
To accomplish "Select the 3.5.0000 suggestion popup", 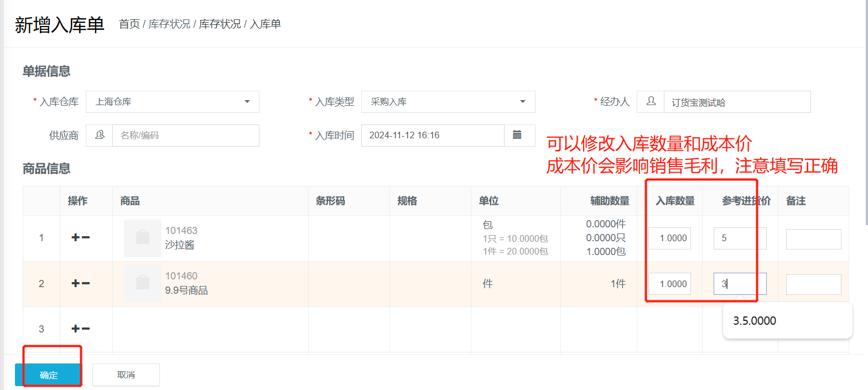I will point(755,321).
